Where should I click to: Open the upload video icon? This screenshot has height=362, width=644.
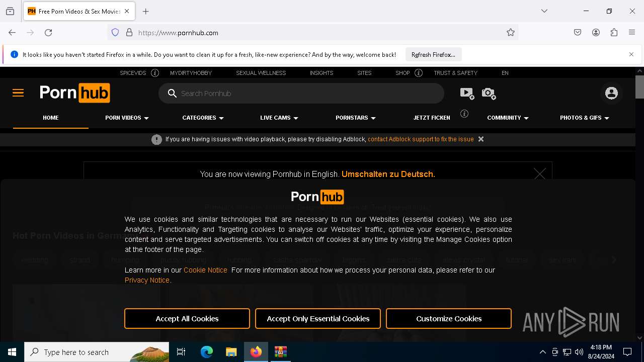pos(467,93)
